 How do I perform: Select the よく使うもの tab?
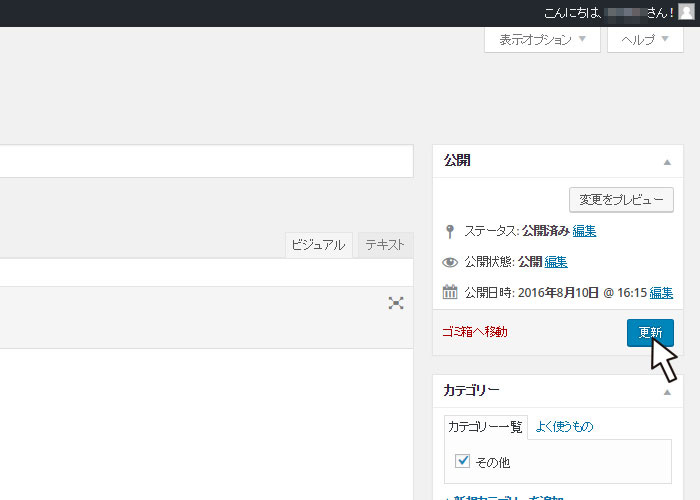pyautogui.click(x=564, y=427)
